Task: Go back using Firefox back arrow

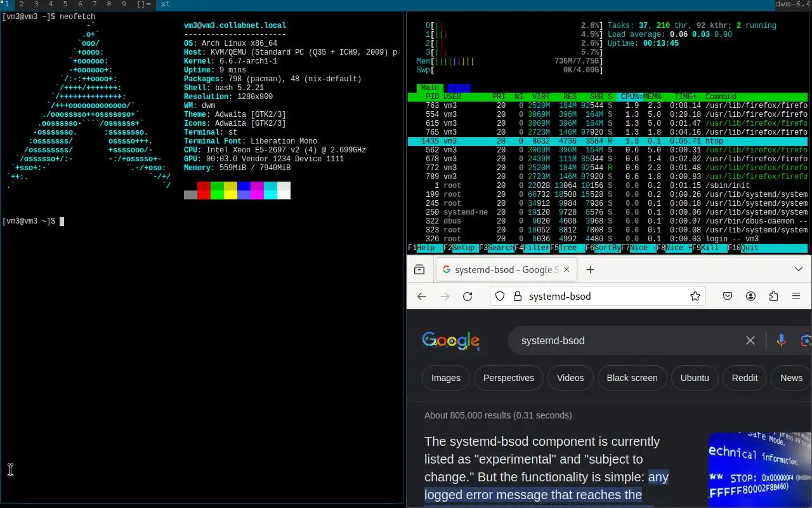Action: [x=422, y=297]
